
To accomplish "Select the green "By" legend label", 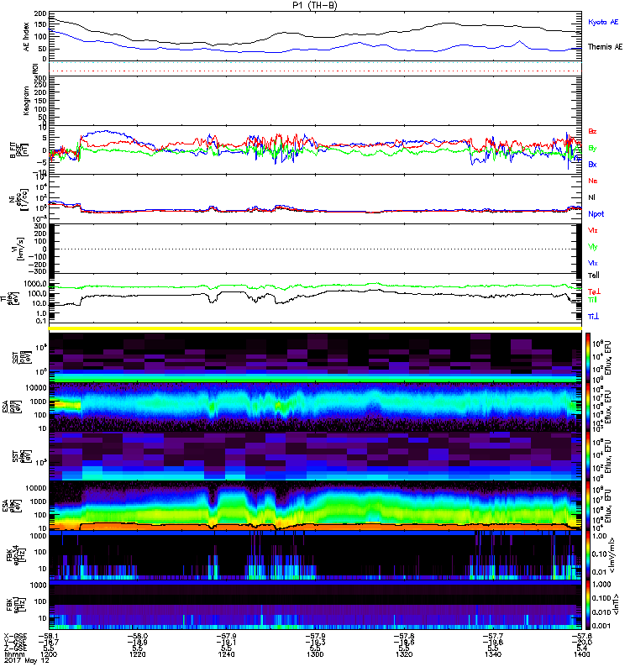I will point(592,149).
